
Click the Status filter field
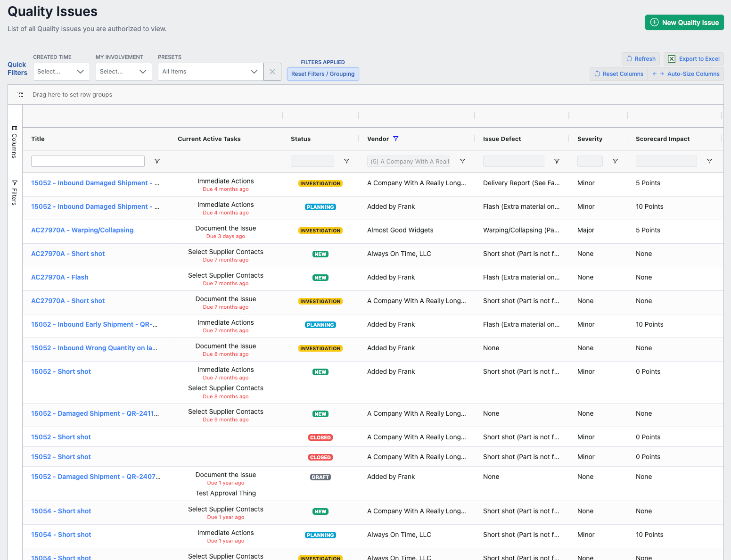coord(312,161)
